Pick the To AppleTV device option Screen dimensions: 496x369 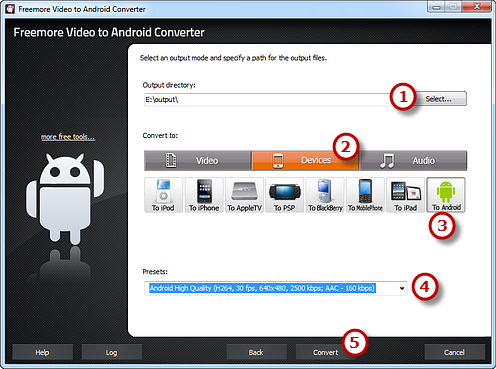tap(244, 195)
